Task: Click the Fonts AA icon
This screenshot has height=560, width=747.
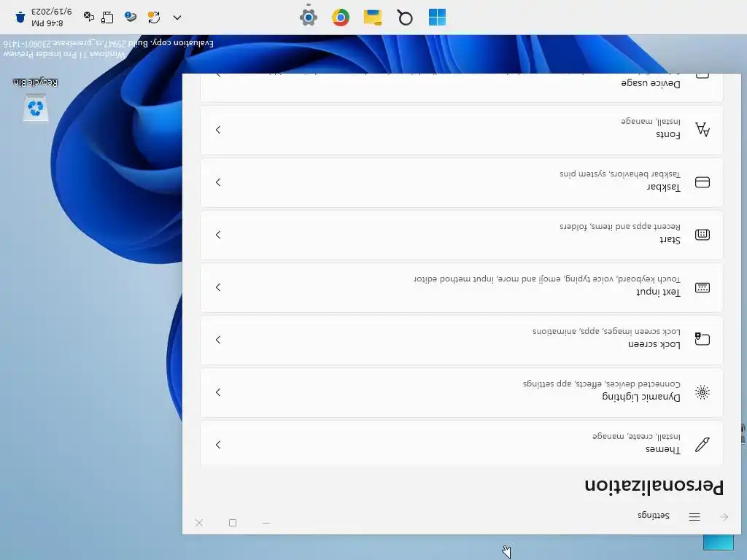Action: tap(703, 129)
